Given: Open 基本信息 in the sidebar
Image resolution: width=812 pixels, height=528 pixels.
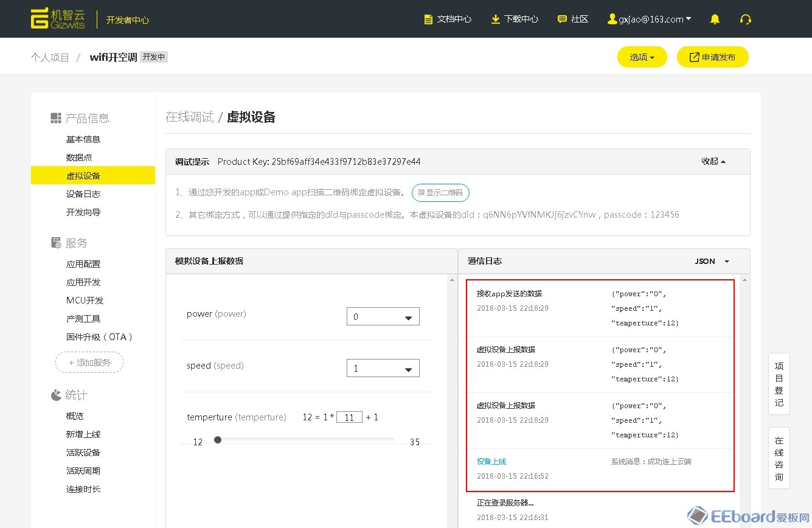Looking at the screenshot, I should tap(83, 139).
